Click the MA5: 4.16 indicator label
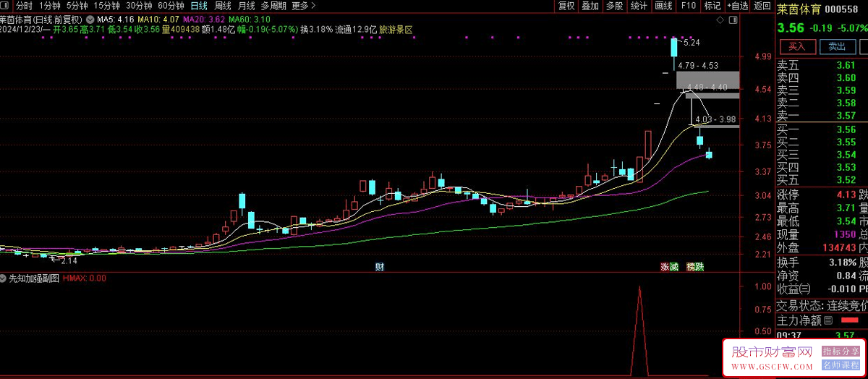Image resolution: width=868 pixels, height=379 pixels. pos(116,20)
